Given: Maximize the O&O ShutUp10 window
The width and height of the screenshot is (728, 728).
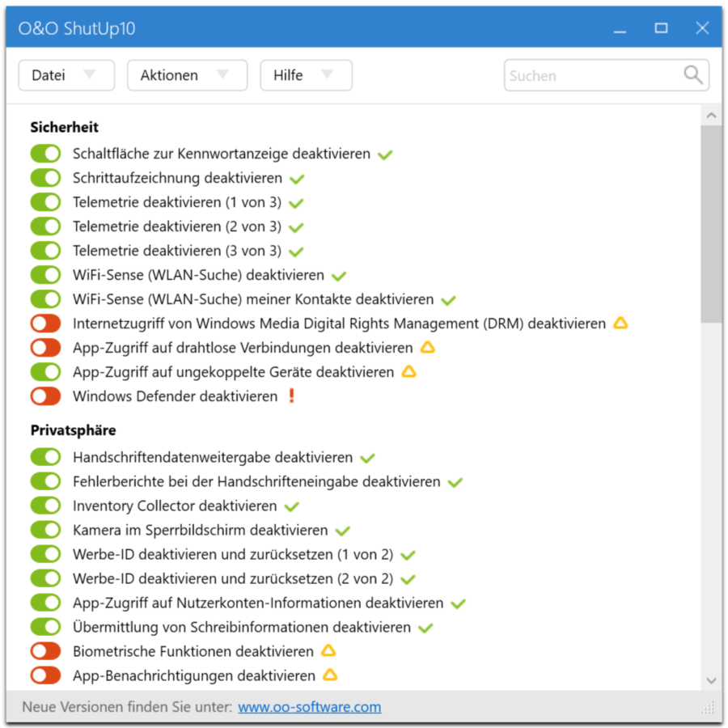Looking at the screenshot, I should [661, 28].
